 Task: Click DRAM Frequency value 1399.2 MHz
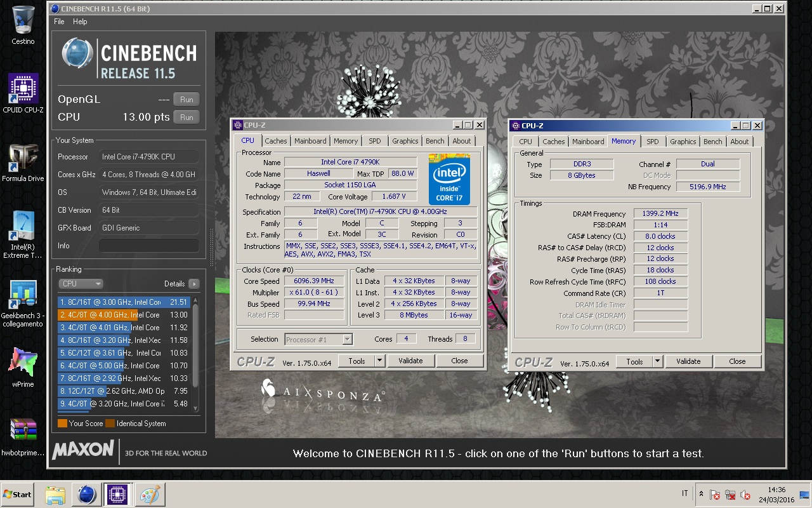coord(660,214)
